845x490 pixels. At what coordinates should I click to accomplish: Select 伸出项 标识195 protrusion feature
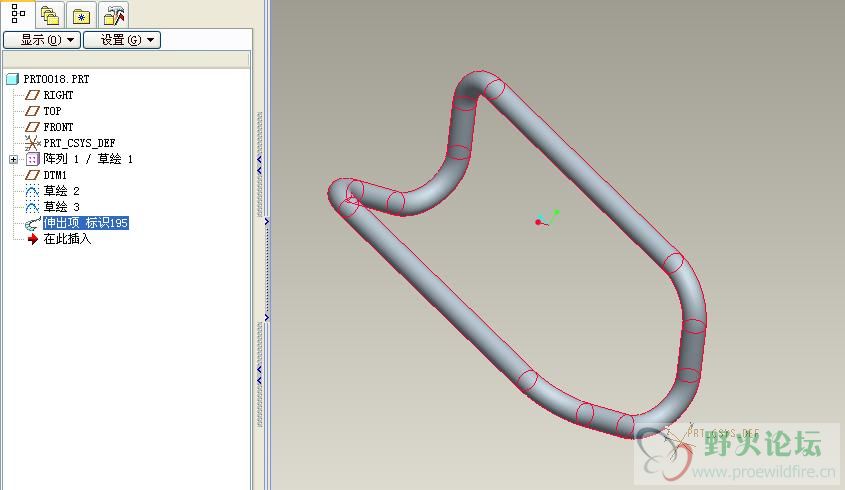coord(86,223)
